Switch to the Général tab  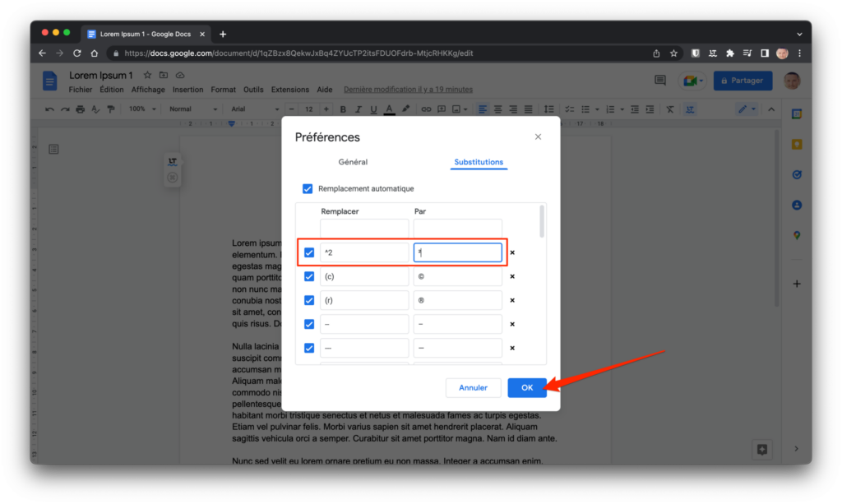(x=353, y=162)
